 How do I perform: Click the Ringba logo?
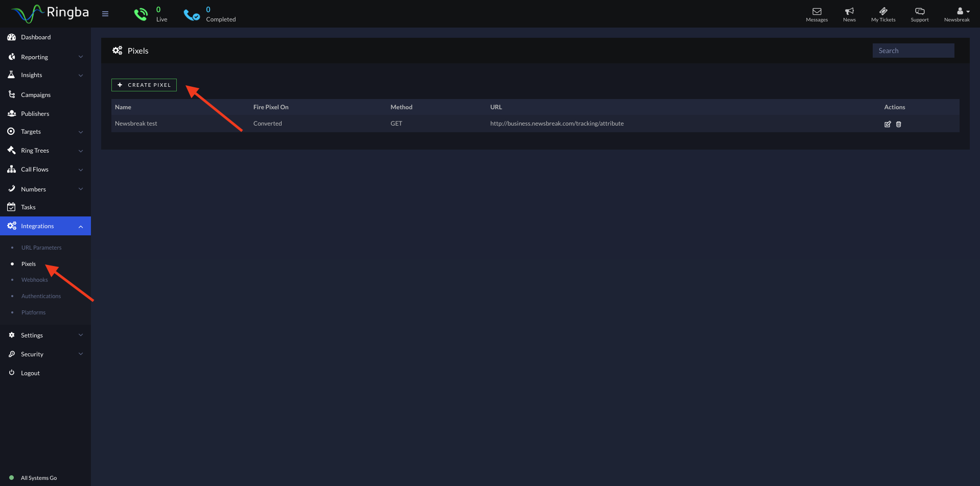click(50, 13)
